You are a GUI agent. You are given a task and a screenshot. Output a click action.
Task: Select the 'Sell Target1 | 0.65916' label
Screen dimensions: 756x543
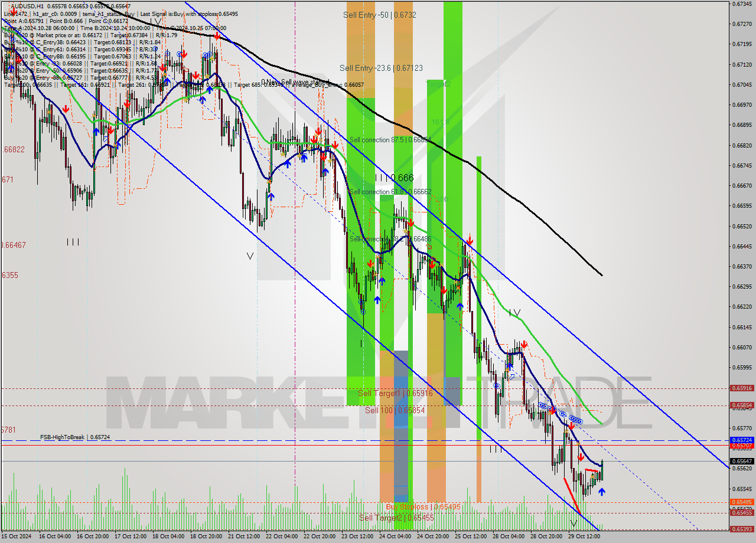coord(395,393)
